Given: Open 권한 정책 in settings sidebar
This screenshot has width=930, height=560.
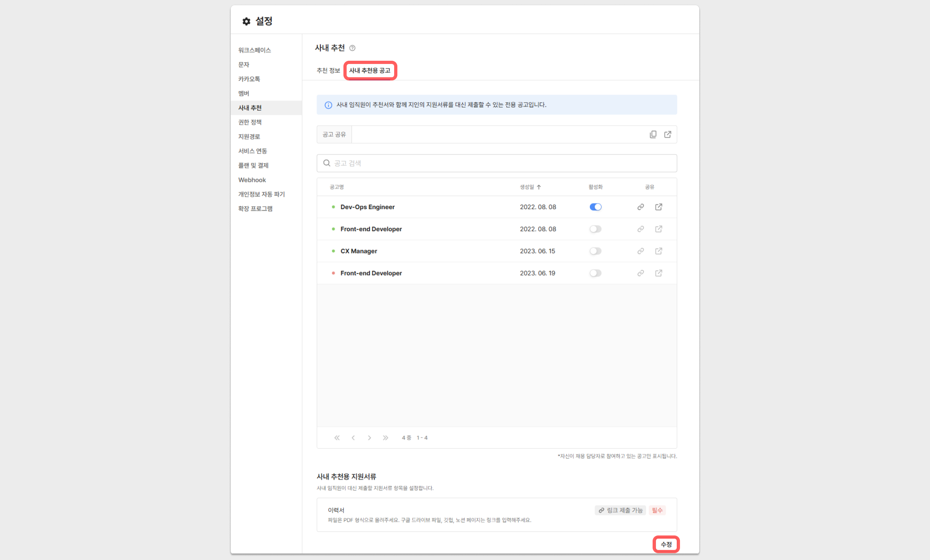Looking at the screenshot, I should (250, 122).
